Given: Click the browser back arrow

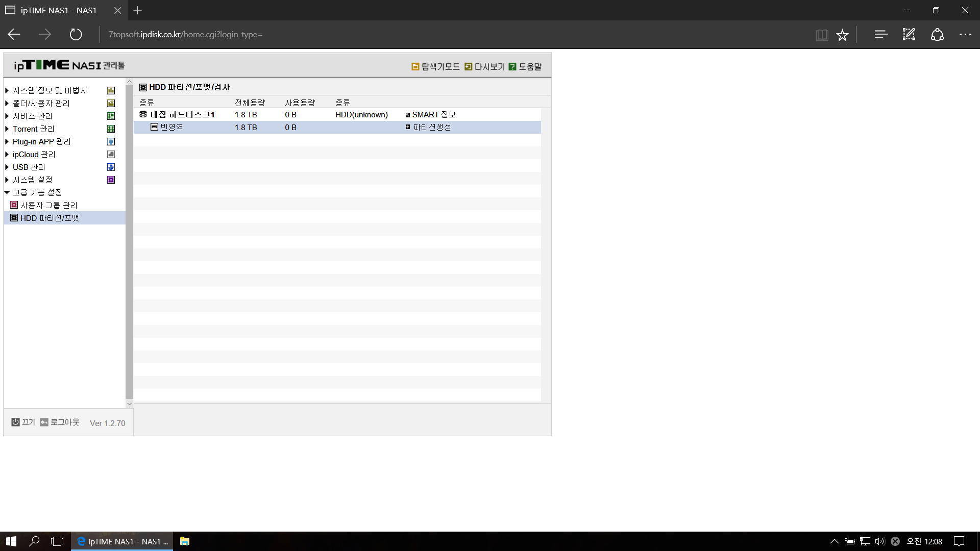Looking at the screenshot, I should tap(14, 35).
